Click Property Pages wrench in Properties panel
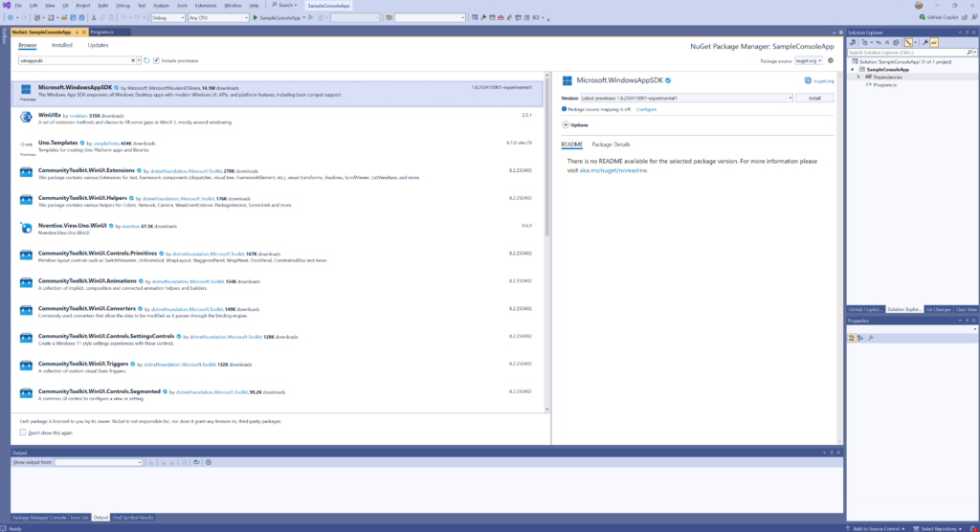 (871, 338)
